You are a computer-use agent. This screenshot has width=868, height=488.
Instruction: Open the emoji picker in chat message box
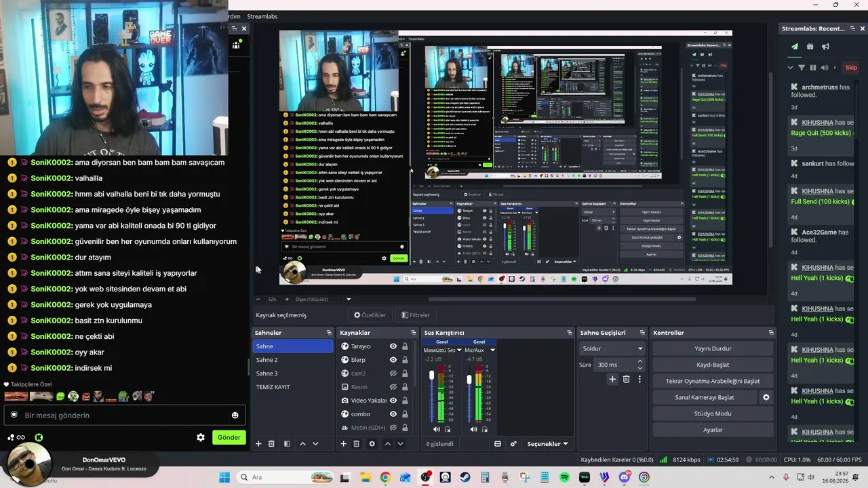235,415
